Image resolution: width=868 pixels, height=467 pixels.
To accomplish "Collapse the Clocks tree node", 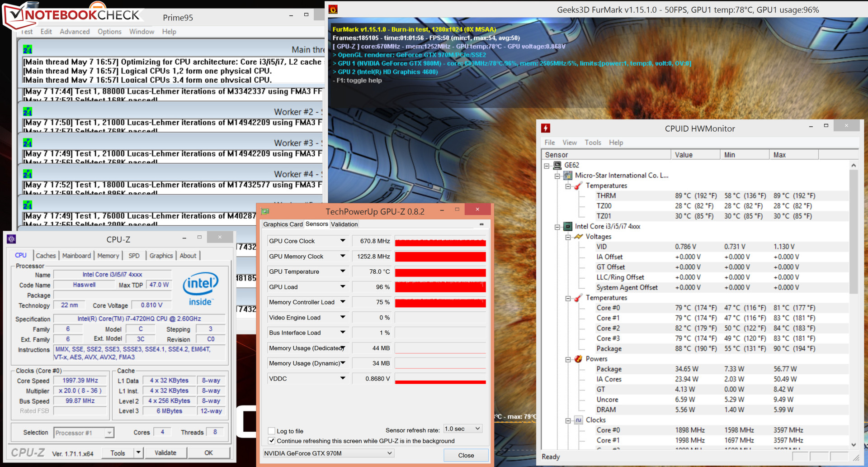I will coord(568,420).
